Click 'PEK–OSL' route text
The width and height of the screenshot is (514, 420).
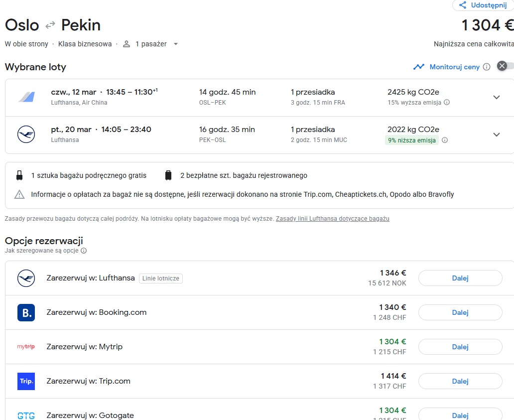(x=212, y=140)
